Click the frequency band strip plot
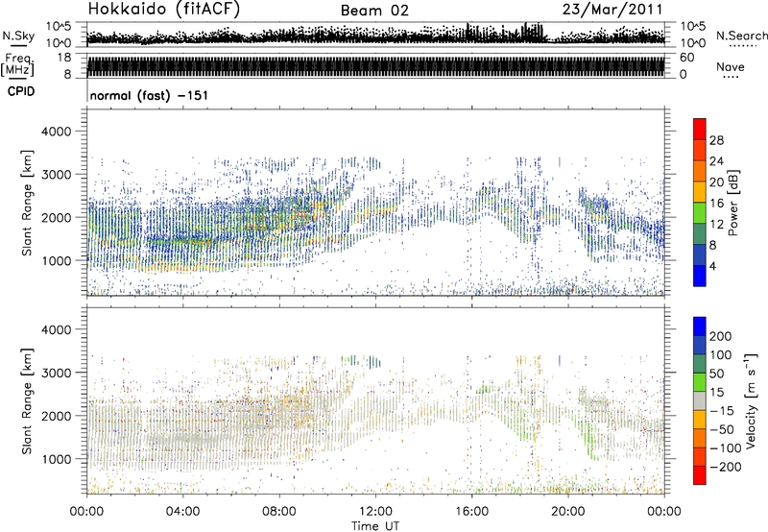The height and width of the screenshot is (532, 768). pyautogui.click(x=375, y=65)
